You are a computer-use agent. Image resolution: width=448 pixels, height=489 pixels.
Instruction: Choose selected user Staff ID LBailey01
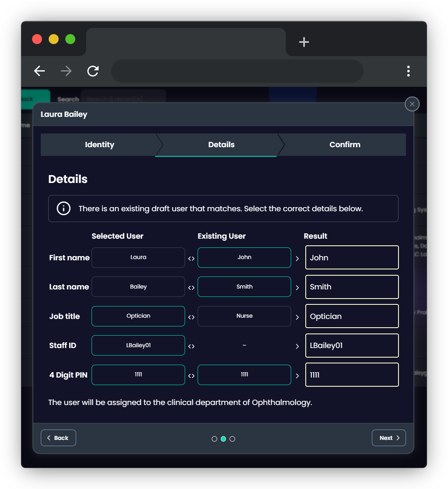138,346
